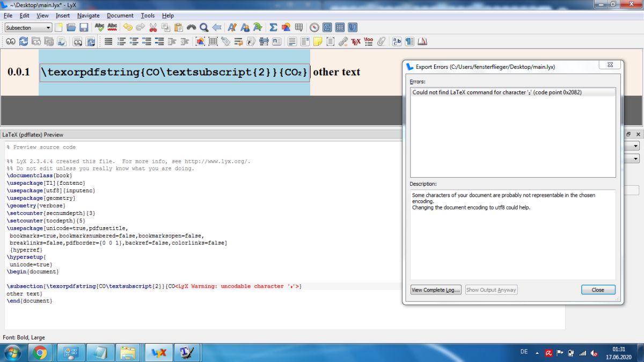
Task: Open paragraph settings (pilcrow icon)
Action: (409, 41)
